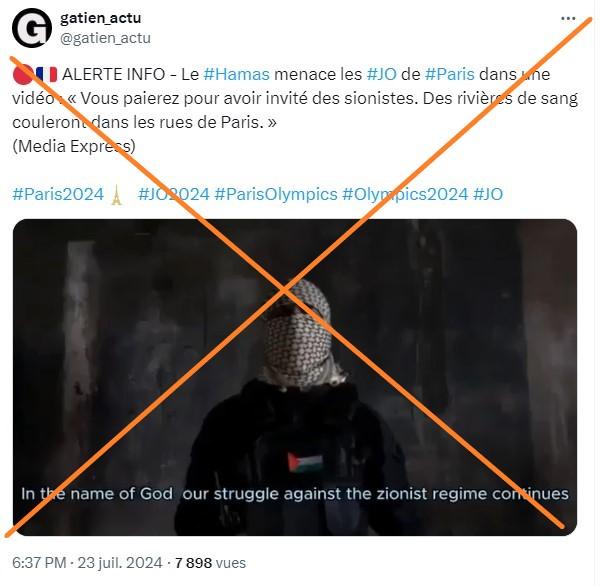The width and height of the screenshot is (601, 586).
Task: Click the gatien_actu profile avatar
Action: (x=32, y=28)
